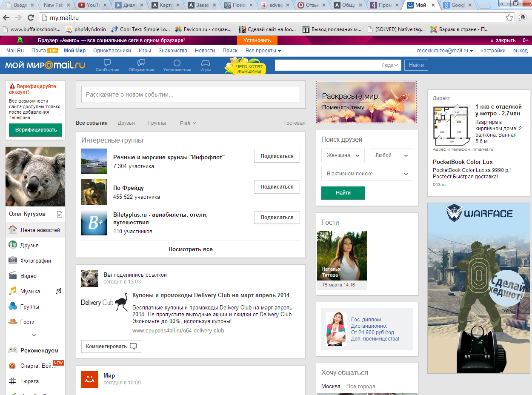The image size is (532, 395).
Task: Open Одноклассники in the top navigation
Action: [x=112, y=51]
